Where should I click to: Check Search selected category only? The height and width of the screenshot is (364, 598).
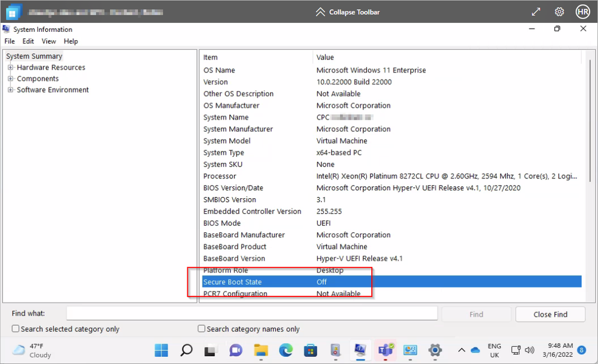click(15, 329)
